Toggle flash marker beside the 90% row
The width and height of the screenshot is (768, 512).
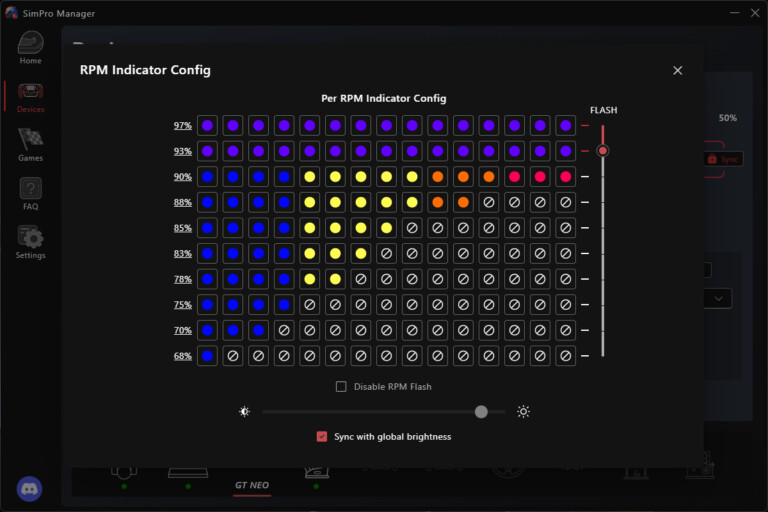[x=585, y=177]
